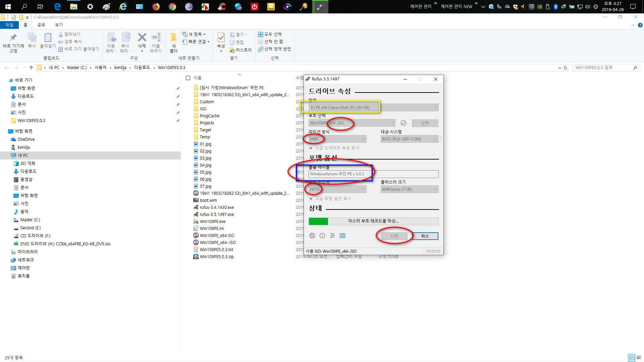Image resolution: width=644 pixels, height=362 pixels.
Task: Click Select none (선택 안 함) in ribbon
Action: 271,42
